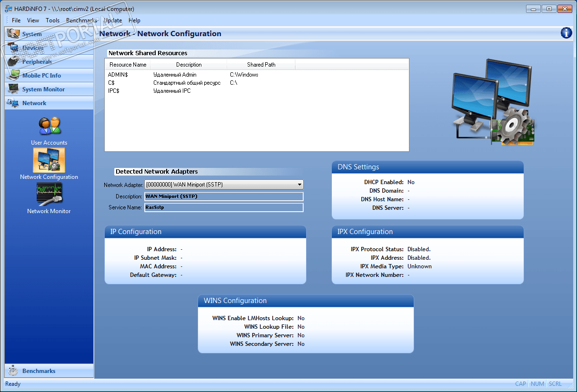Click the NUM indicator in status bar
The height and width of the screenshot is (392, 577).
tap(537, 384)
